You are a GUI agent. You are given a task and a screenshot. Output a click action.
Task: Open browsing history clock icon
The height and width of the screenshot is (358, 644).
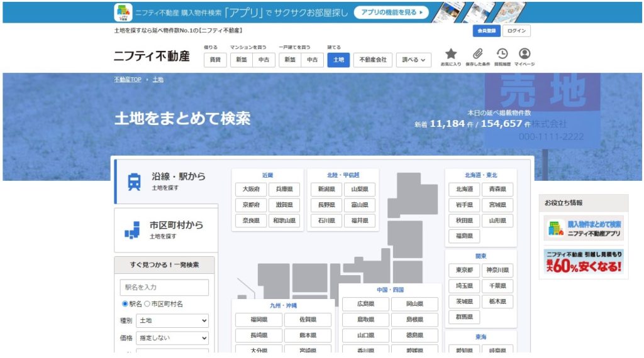[x=502, y=54]
